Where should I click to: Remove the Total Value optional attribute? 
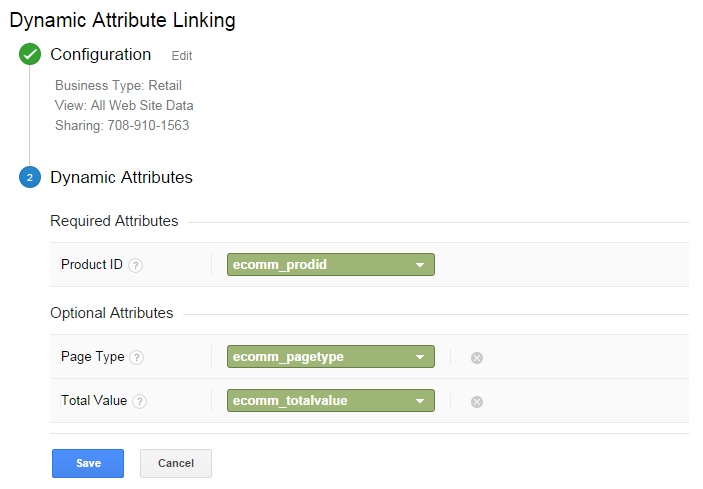click(477, 401)
